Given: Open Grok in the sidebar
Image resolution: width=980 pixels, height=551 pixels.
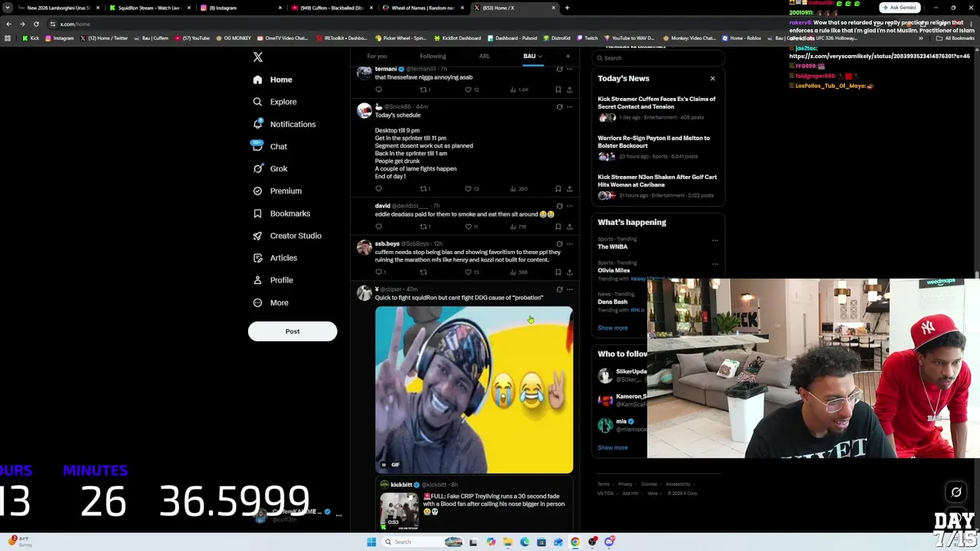Looking at the screenshot, I should pos(269,168).
